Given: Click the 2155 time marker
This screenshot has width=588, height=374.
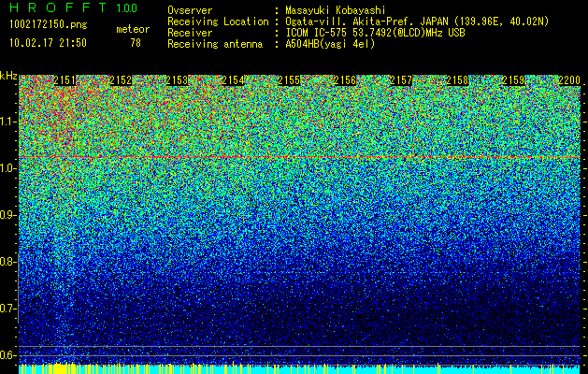Looking at the screenshot, I should 289,80.
